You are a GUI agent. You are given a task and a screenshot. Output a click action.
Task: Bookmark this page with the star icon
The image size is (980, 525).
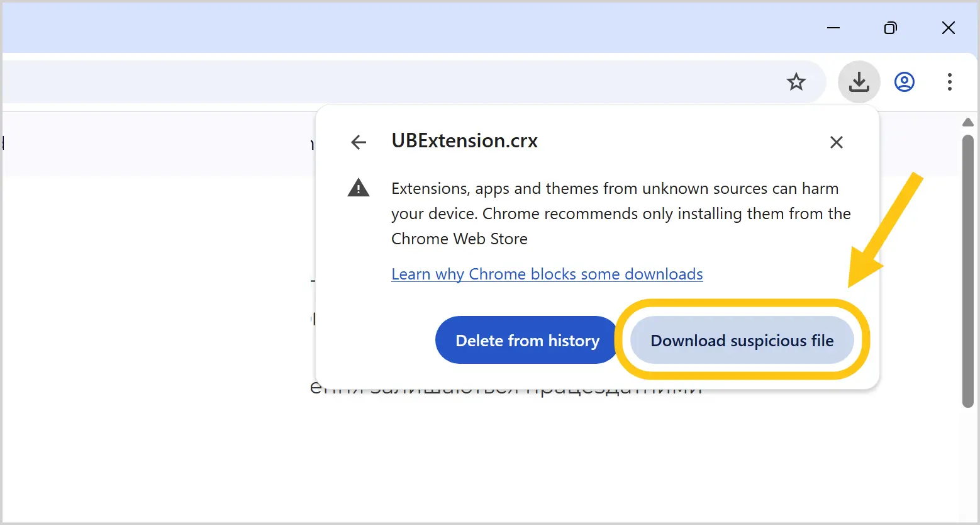point(796,82)
